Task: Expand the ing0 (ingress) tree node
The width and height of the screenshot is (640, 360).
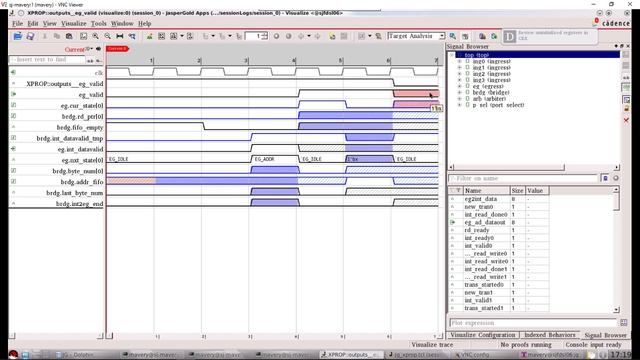Action: click(x=460, y=61)
